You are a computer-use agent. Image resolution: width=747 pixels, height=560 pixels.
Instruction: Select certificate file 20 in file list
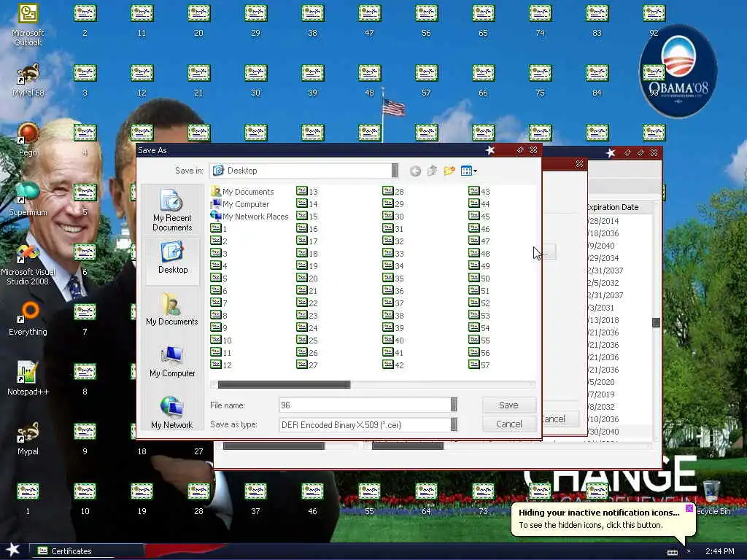coord(307,278)
